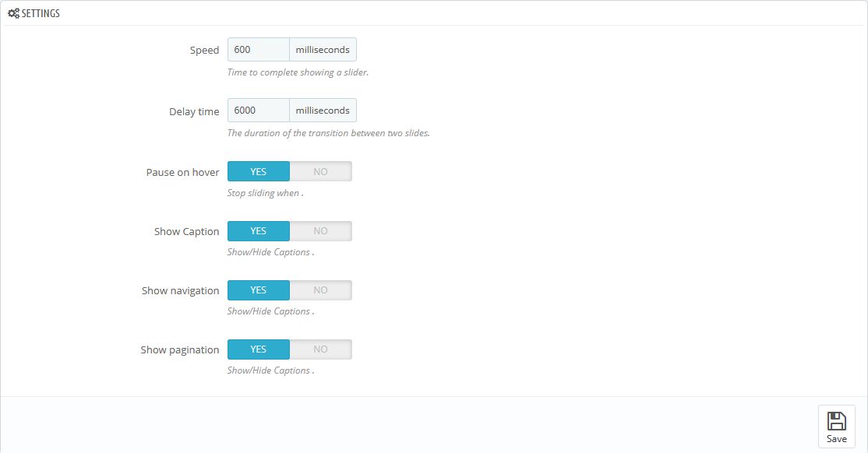The height and width of the screenshot is (453, 868).
Task: Turn on Show navigation with YES
Action: [258, 290]
